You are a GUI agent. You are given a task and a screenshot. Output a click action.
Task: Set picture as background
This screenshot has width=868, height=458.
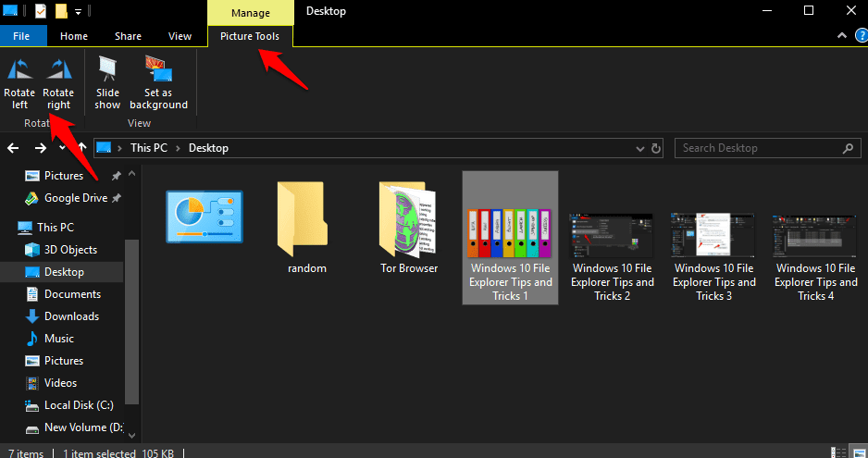click(x=158, y=83)
